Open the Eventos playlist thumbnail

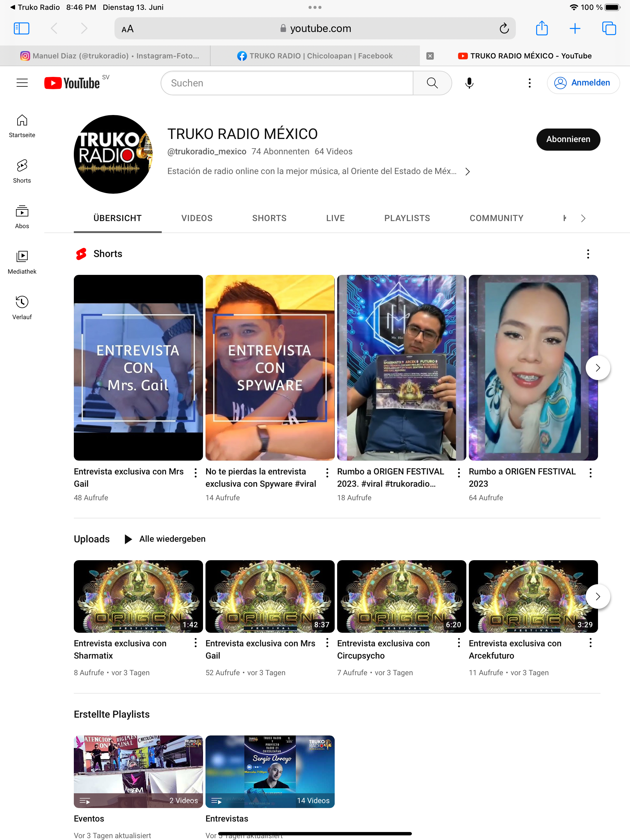point(138,771)
